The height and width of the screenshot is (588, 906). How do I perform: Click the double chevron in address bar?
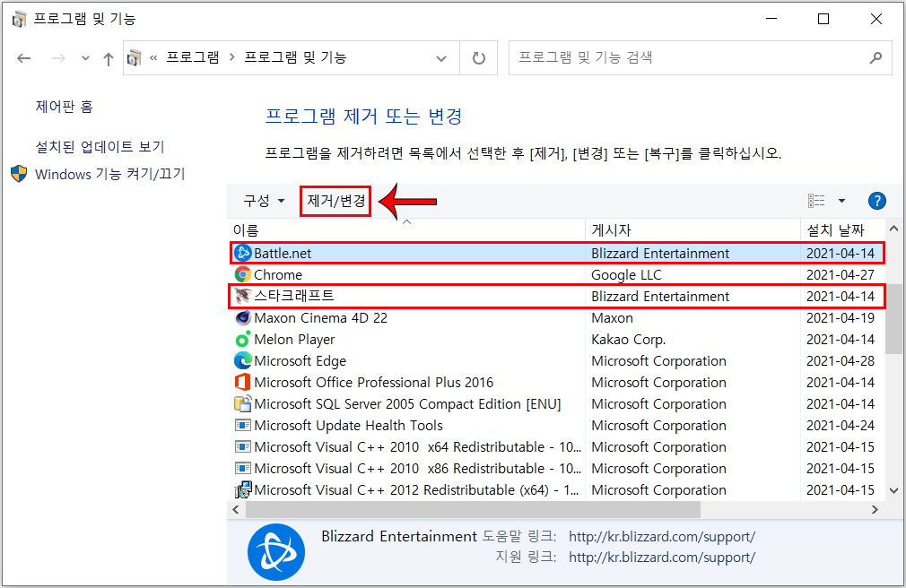153,57
